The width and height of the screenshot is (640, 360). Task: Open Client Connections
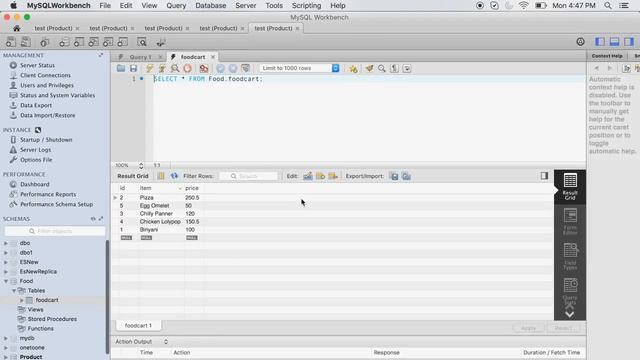(x=45, y=75)
